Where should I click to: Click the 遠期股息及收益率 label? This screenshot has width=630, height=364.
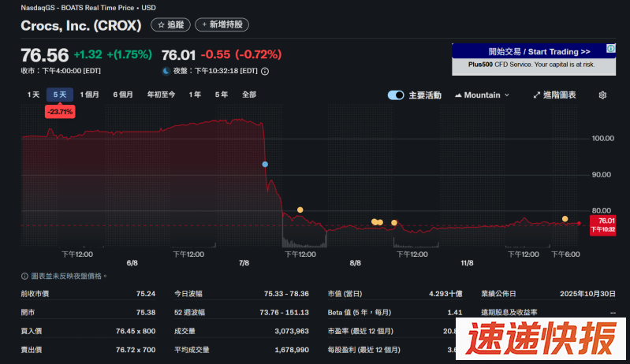(x=509, y=312)
